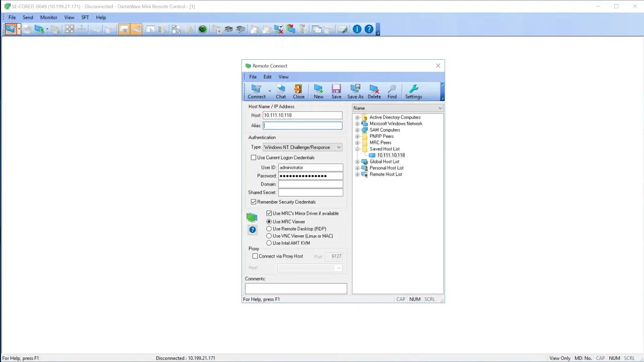
Task: Expand Microsoft Windows Network node
Action: [x=357, y=124]
